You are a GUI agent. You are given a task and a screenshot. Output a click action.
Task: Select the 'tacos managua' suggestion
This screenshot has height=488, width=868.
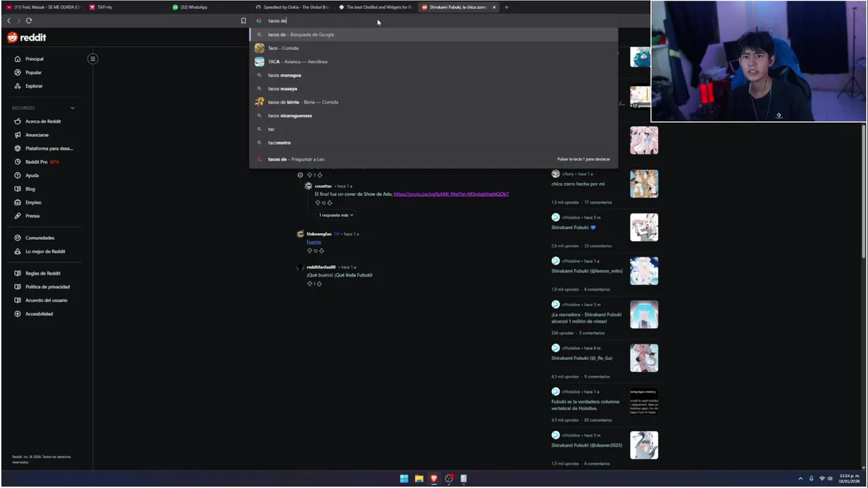434,75
